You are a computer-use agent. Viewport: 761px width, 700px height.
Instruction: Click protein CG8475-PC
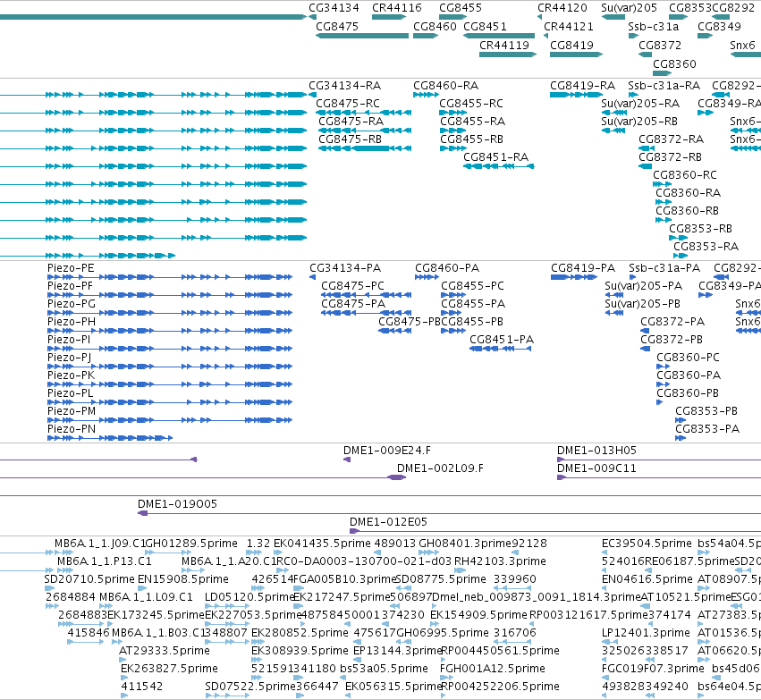point(353,286)
